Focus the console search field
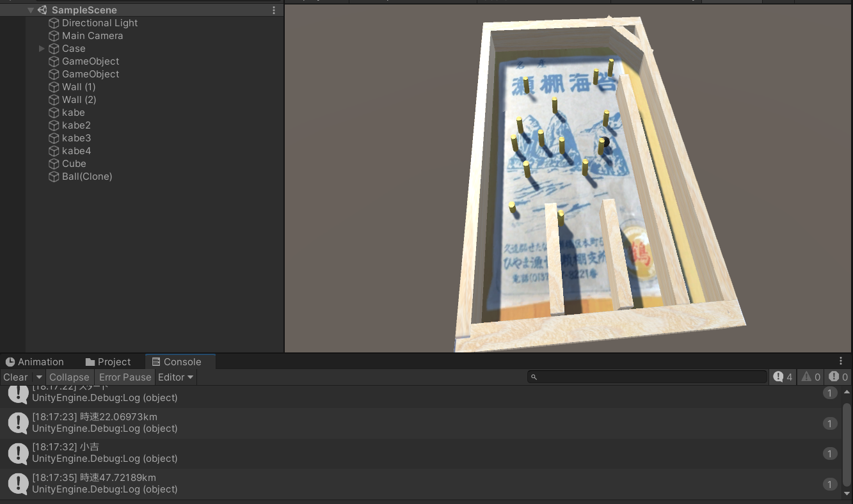The height and width of the screenshot is (504, 853). (647, 377)
